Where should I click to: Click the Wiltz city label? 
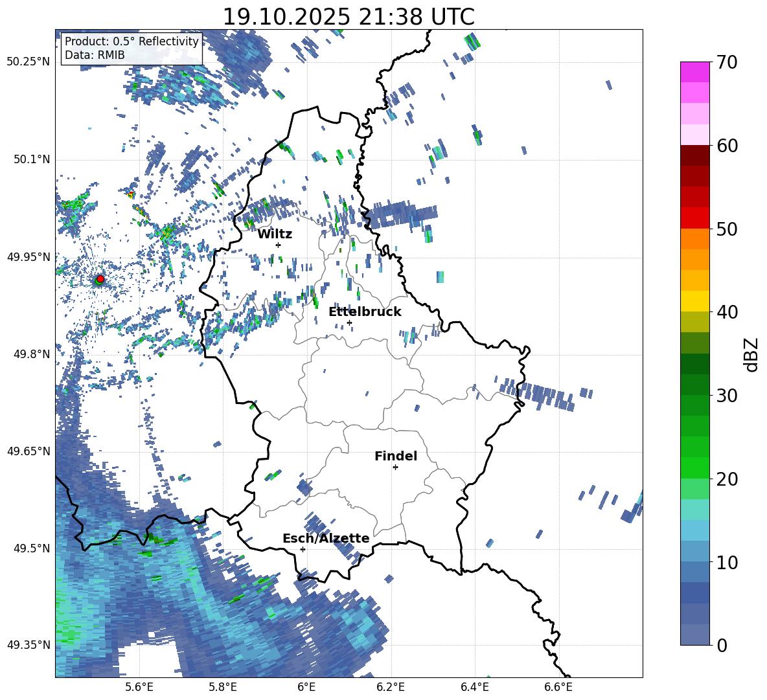click(275, 234)
